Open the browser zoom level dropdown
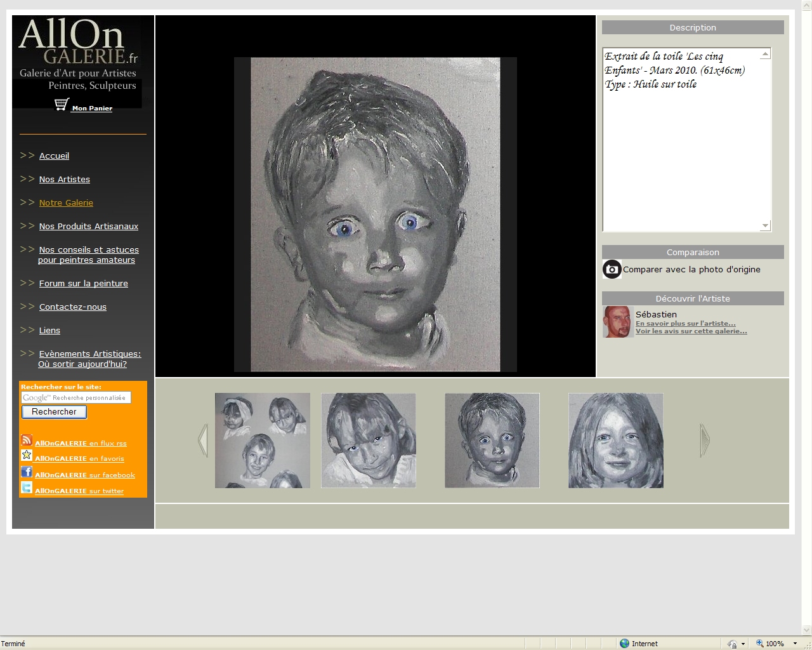Viewport: 812px width, 650px height. 795,644
